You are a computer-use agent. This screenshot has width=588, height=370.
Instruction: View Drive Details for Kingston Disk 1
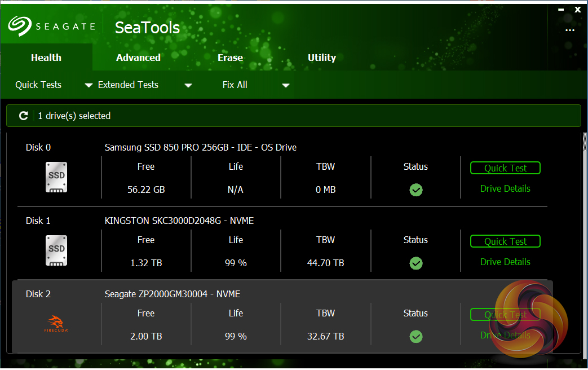[505, 262]
